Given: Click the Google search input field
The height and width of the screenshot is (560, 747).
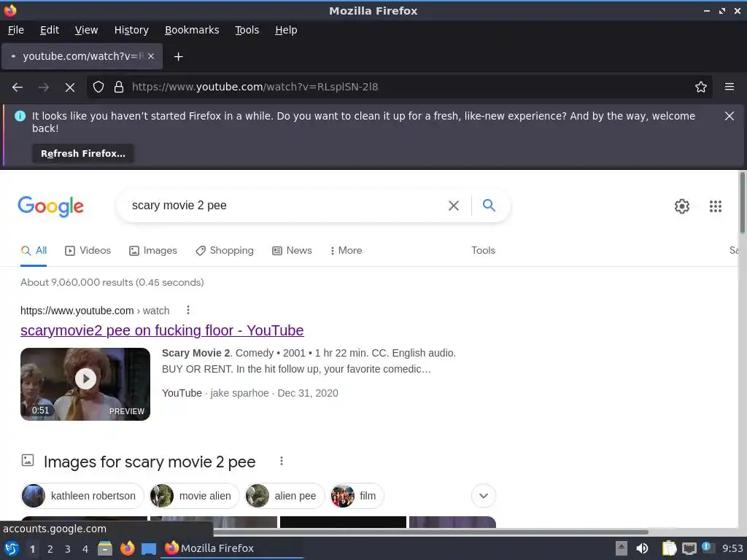Looking at the screenshot, I should pos(286,205).
